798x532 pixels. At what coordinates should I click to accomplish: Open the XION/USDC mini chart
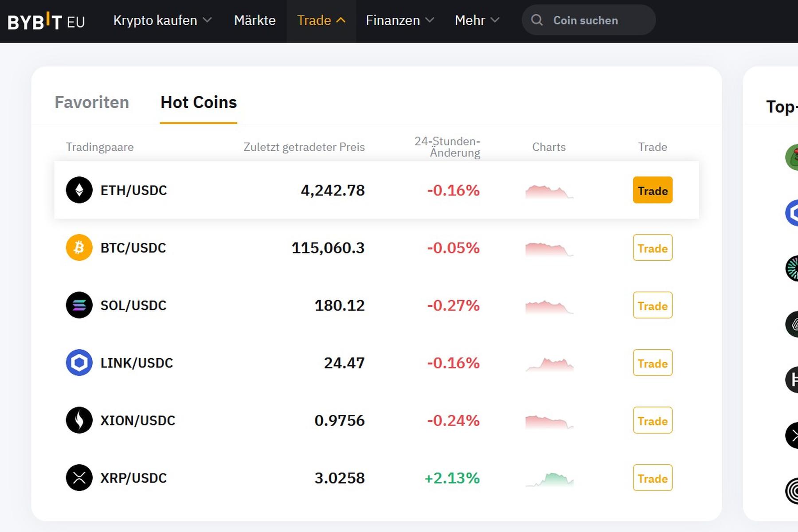coord(549,422)
